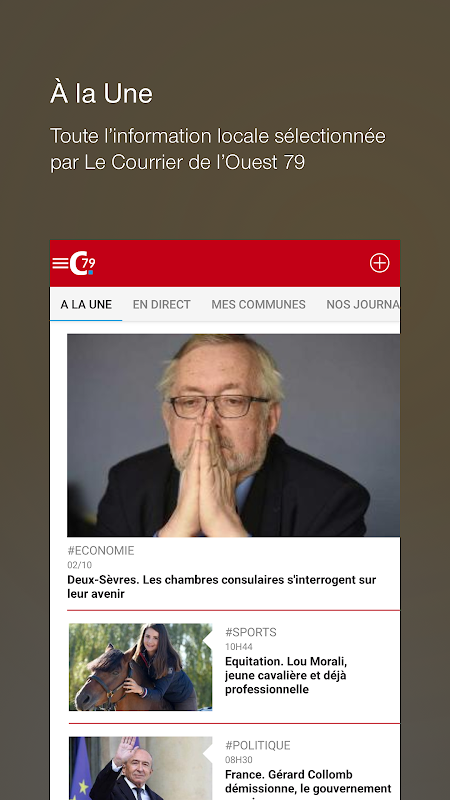Tap the 02/10 date under #ECONOMIE
The width and height of the screenshot is (450, 800).
[x=80, y=565]
